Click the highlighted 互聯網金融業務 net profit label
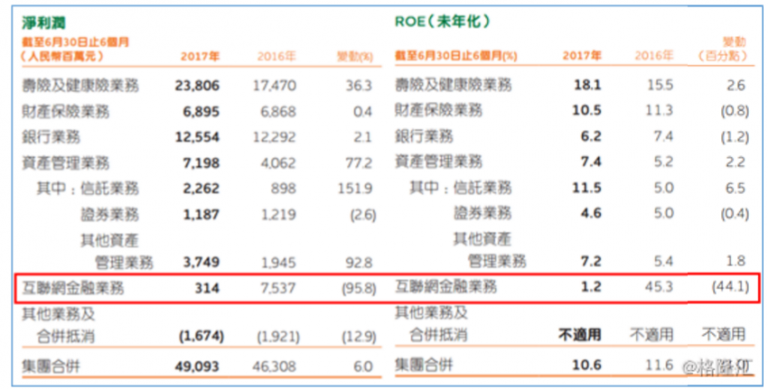The image size is (768, 389). pyautogui.click(x=73, y=288)
